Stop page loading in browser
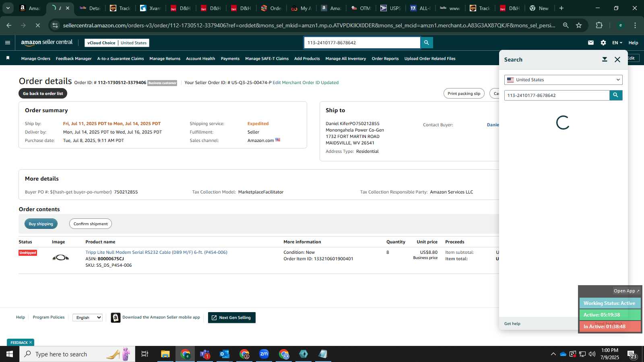Viewport: 644px width, 362px height. pos(37,25)
